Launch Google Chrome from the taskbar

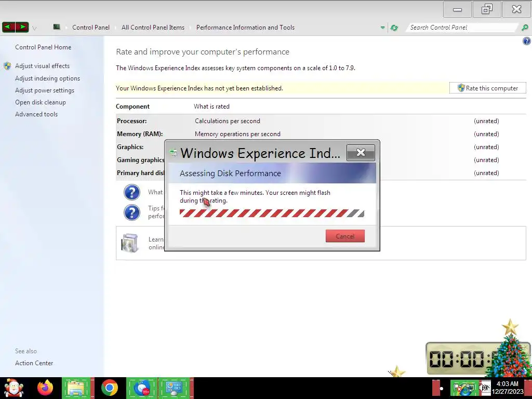(x=109, y=388)
